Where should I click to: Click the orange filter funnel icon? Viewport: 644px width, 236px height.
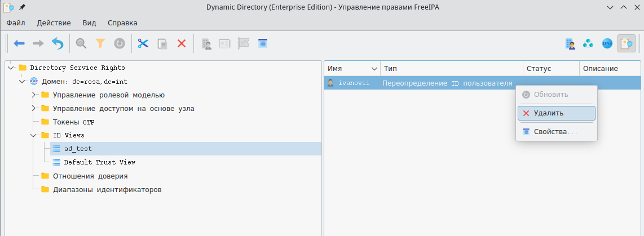point(100,43)
